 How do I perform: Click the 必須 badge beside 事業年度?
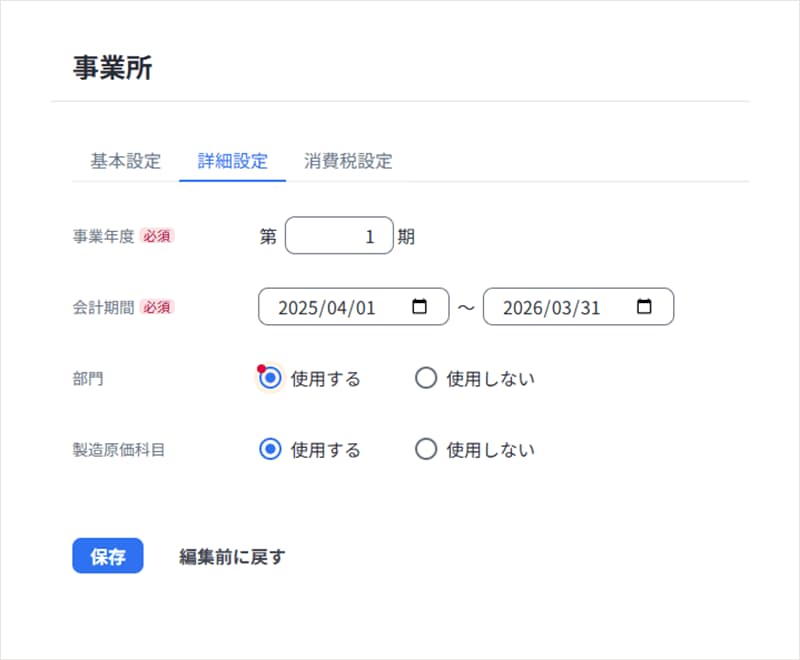click(x=157, y=237)
